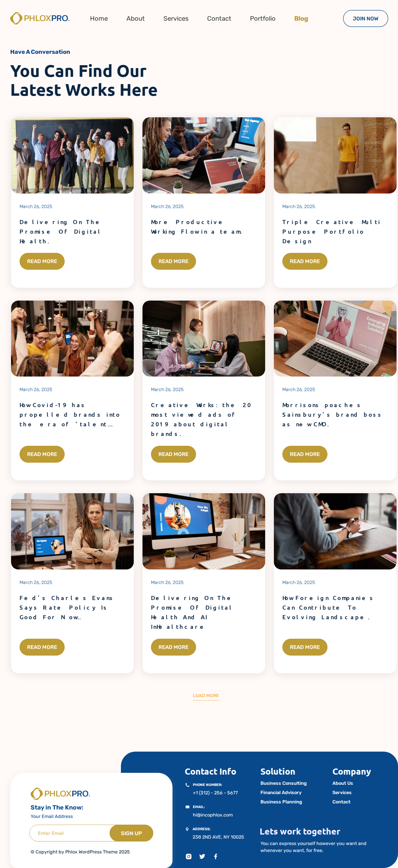Viewport: 398px width, 868px height.
Task: Click the About Us company link
Action: click(x=342, y=783)
